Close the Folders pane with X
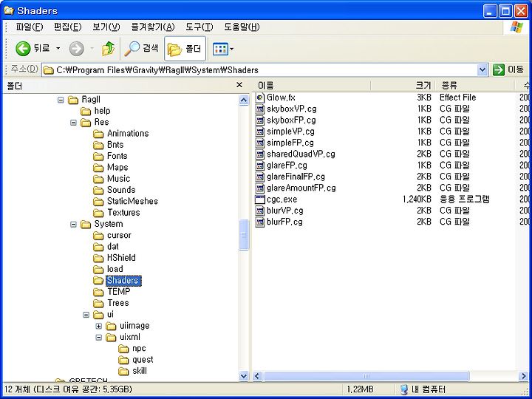Viewport: 532px width, 399px height. [239, 85]
